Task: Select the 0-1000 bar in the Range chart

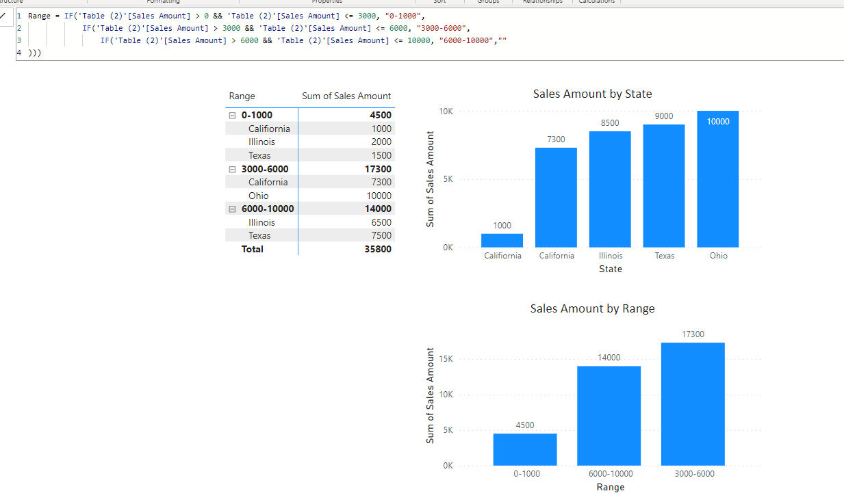Action: (525, 450)
